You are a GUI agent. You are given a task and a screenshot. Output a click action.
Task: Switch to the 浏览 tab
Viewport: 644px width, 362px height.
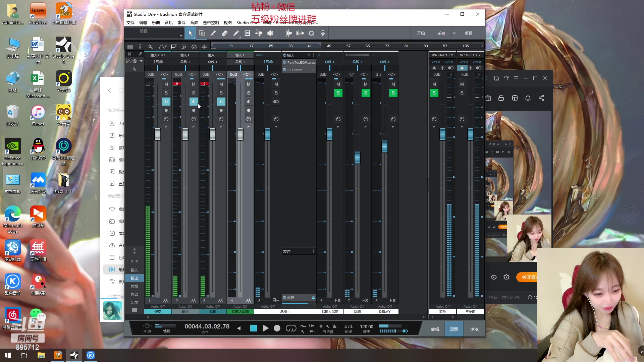pos(474,329)
